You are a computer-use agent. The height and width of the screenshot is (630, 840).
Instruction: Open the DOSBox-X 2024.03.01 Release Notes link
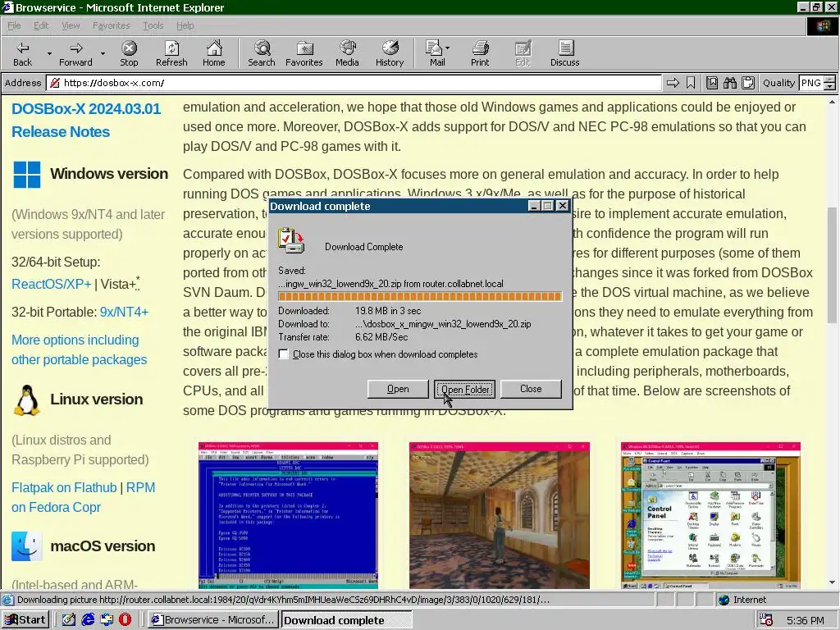coord(86,120)
